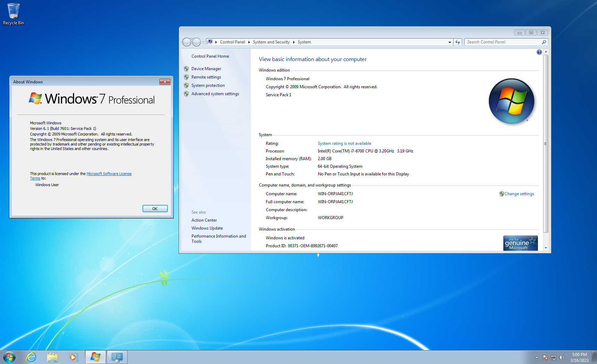Click the Advanced system settings shield icon
Viewport: 597px width, 364px height.
186,94
